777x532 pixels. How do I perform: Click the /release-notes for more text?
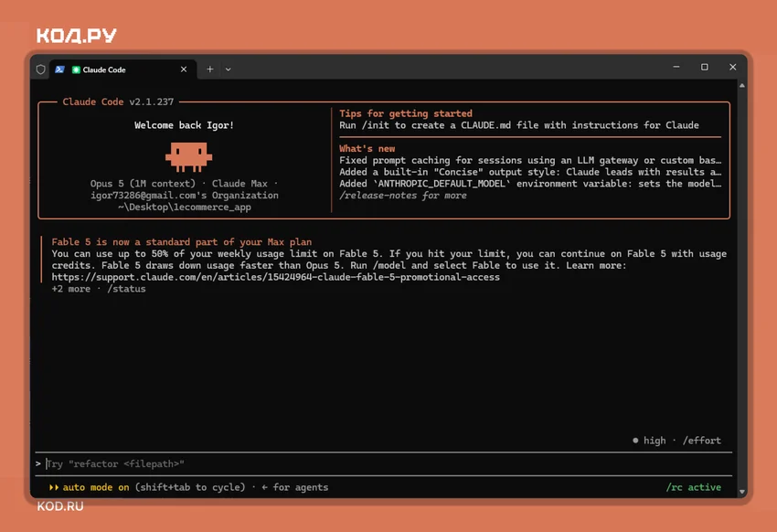click(x=403, y=196)
